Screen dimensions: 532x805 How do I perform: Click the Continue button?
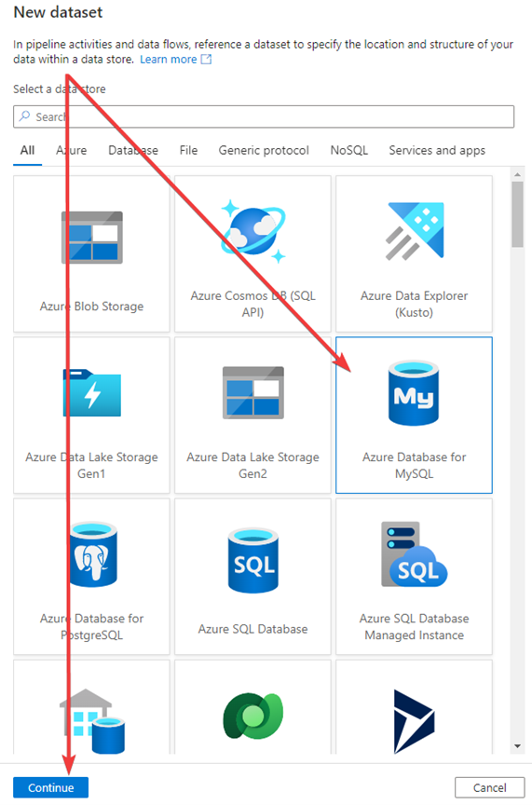click(51, 787)
